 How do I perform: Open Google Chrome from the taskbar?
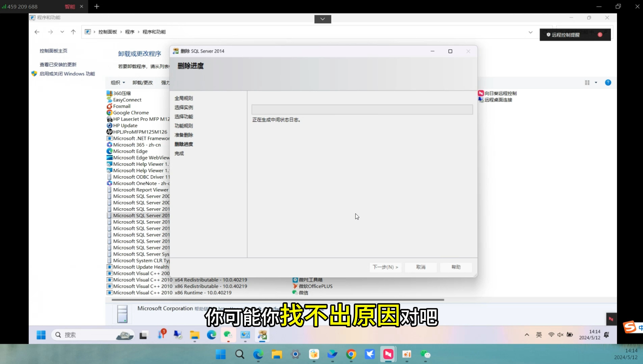point(351,354)
